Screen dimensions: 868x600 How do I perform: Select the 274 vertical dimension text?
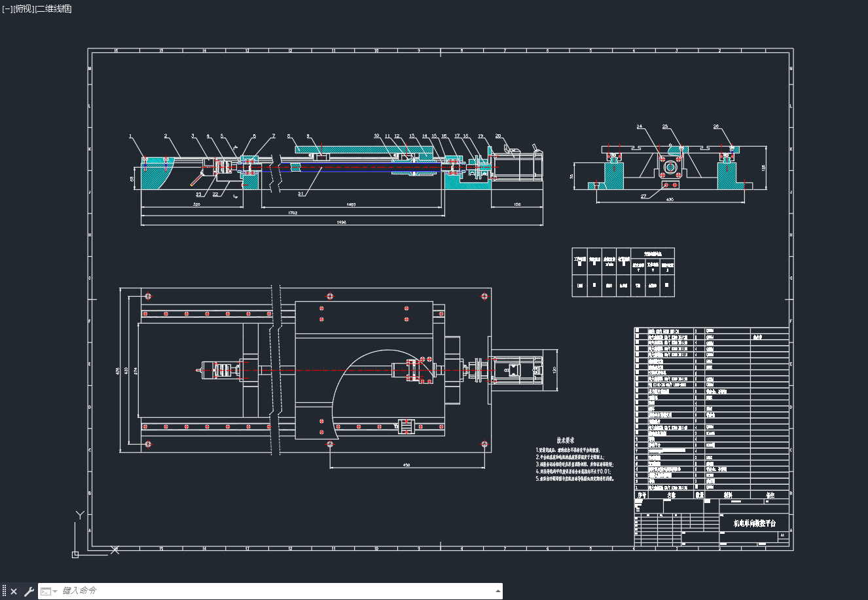click(135, 371)
